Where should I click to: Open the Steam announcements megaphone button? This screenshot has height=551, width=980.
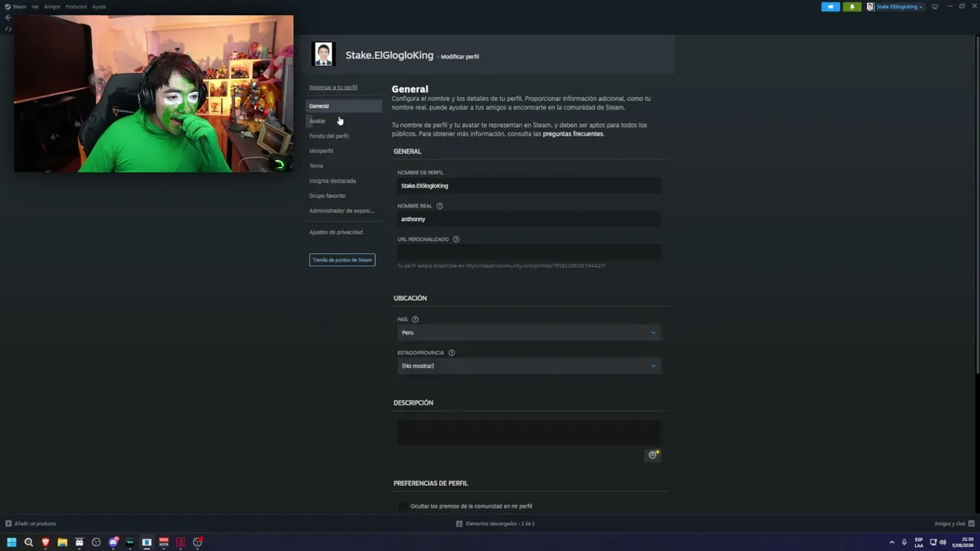831,7
